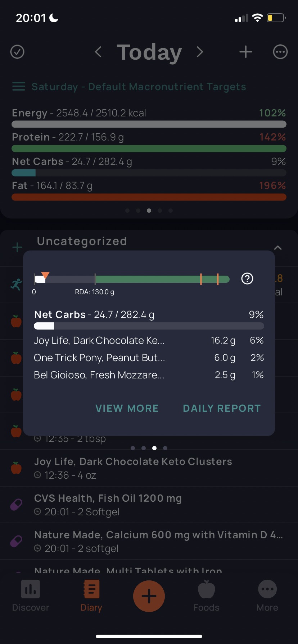Tap the help question mark icon

(247, 279)
